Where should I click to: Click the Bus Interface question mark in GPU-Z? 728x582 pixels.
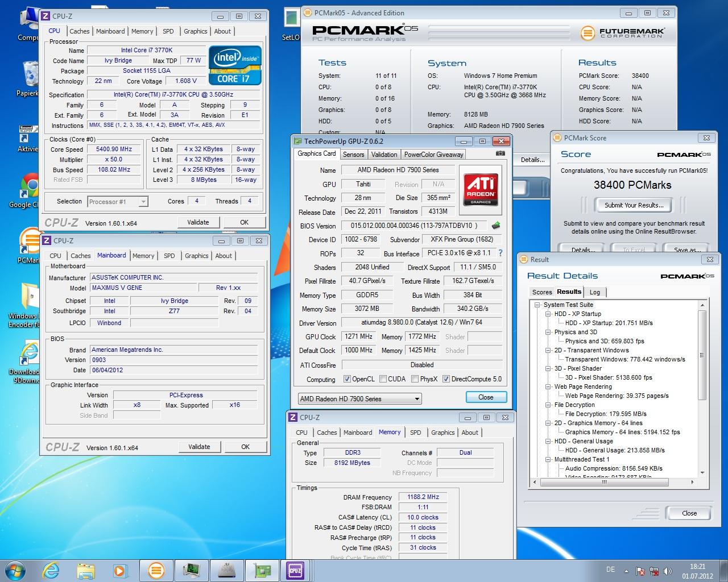500,253
